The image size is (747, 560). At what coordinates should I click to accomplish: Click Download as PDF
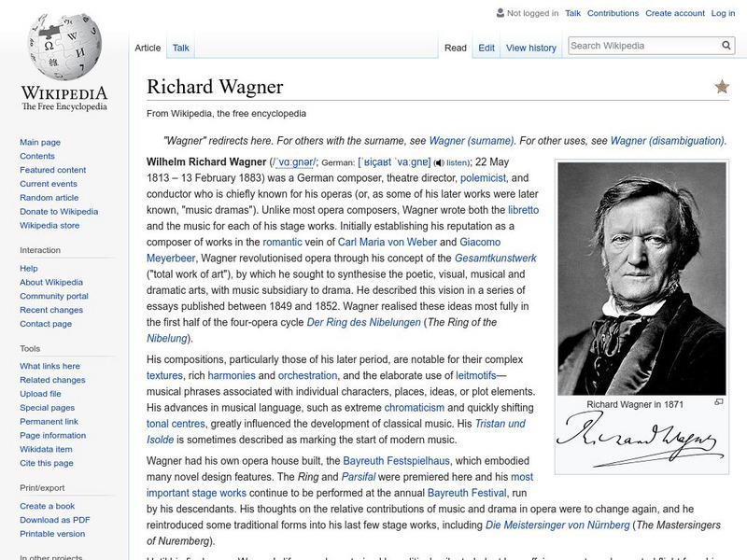55,520
